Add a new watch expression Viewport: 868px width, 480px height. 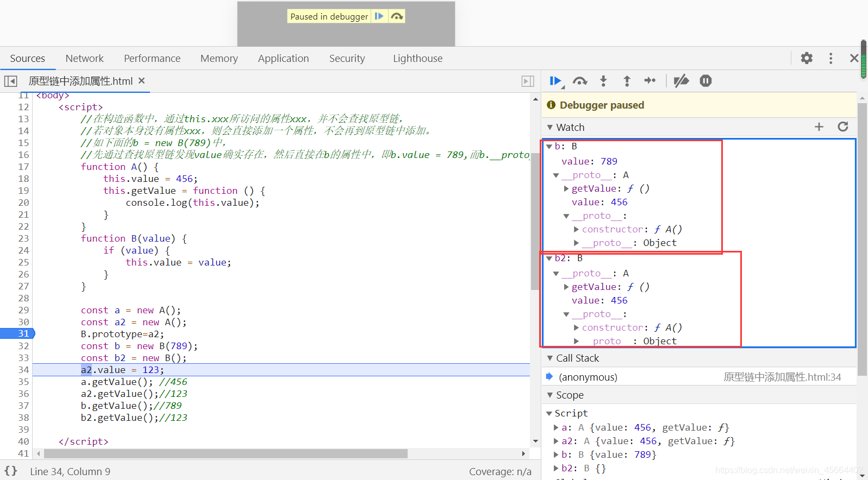click(x=819, y=127)
